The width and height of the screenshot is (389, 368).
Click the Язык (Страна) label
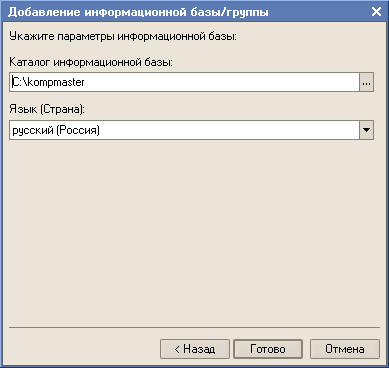click(x=47, y=109)
